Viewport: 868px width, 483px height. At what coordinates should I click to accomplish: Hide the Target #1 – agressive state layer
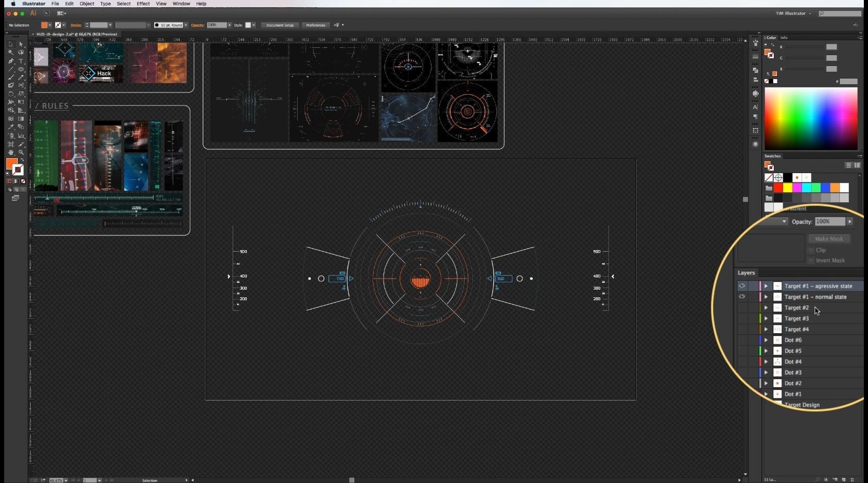tap(742, 286)
